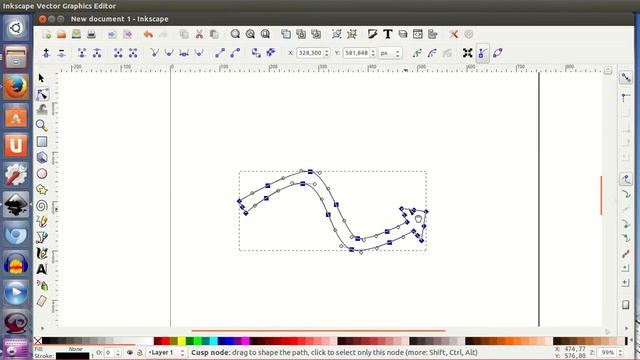The image size is (640, 360).
Task: Toggle show path outline button
Action: [498, 53]
